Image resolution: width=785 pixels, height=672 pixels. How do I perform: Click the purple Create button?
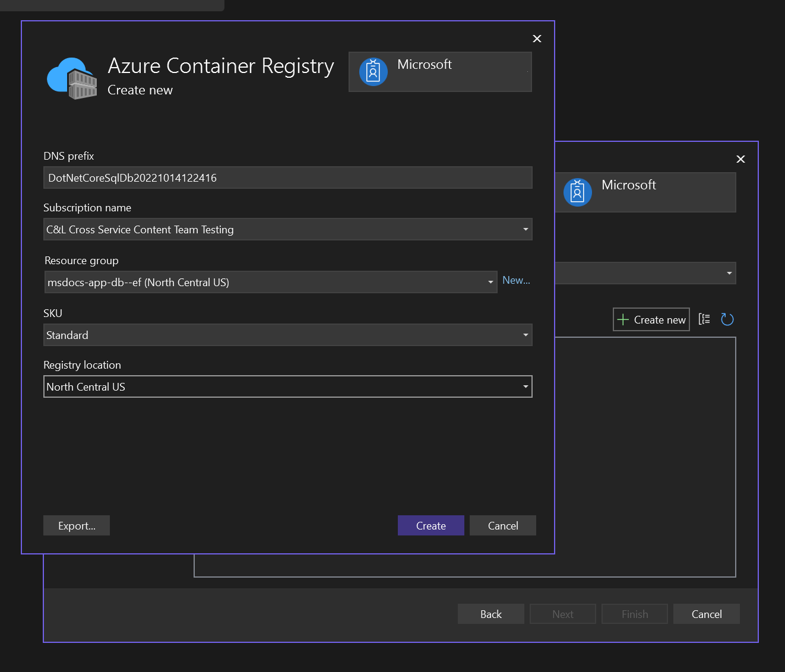coord(431,526)
